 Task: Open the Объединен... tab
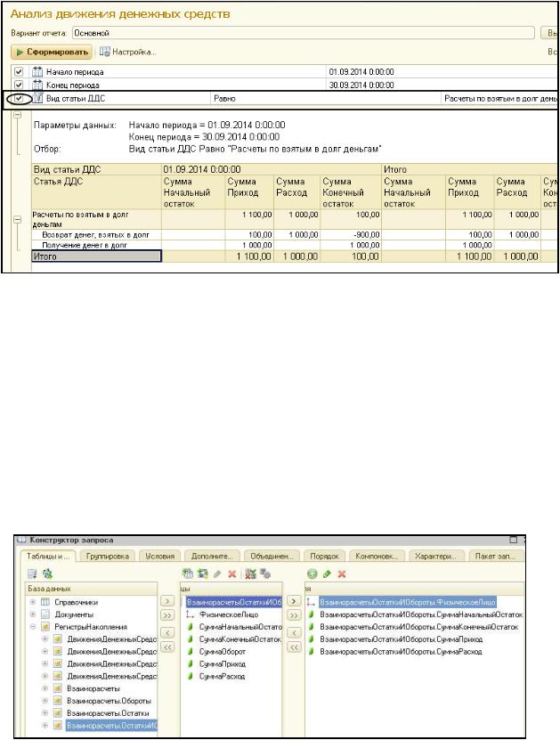point(272,556)
